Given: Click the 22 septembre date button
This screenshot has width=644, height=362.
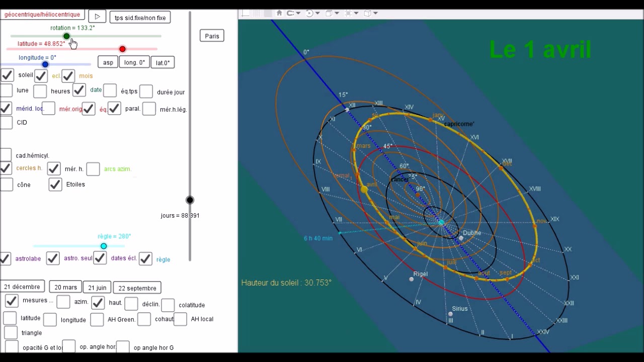Looking at the screenshot, I should coord(137,288).
